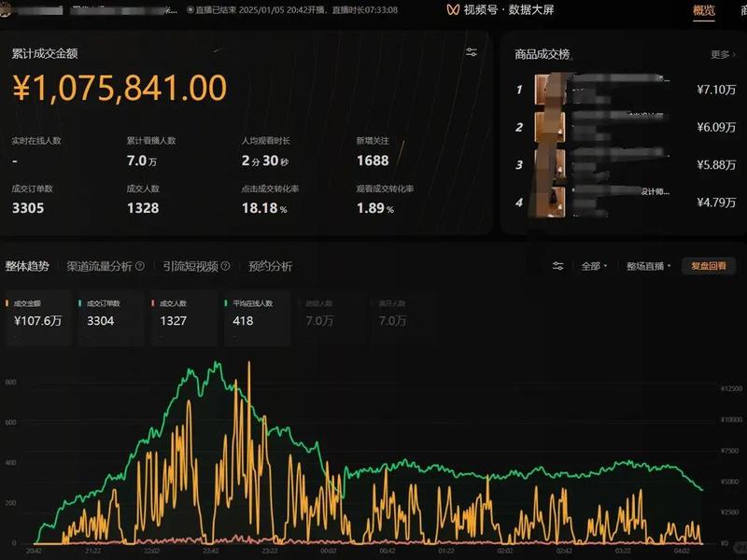
Task: Click 更多 in 商品成交榜
Action: (x=723, y=55)
